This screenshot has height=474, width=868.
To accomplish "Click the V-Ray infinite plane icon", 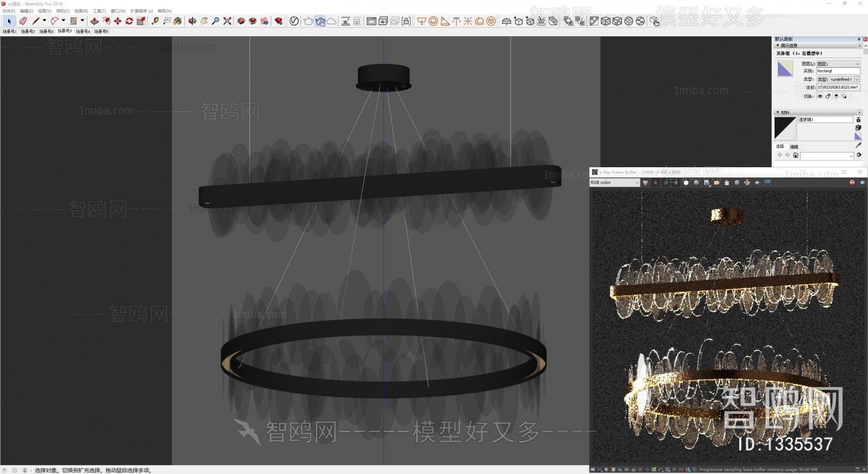I will 506,21.
